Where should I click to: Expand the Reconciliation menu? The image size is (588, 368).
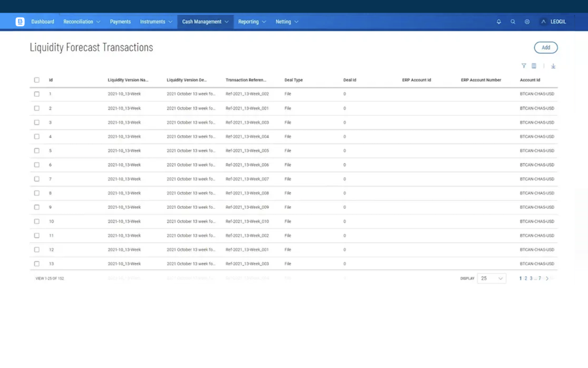tap(81, 22)
